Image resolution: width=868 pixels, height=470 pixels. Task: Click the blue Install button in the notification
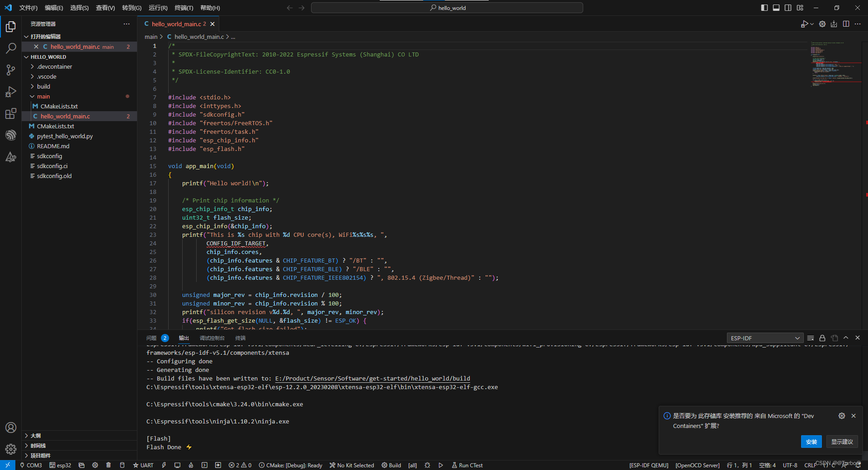point(811,442)
